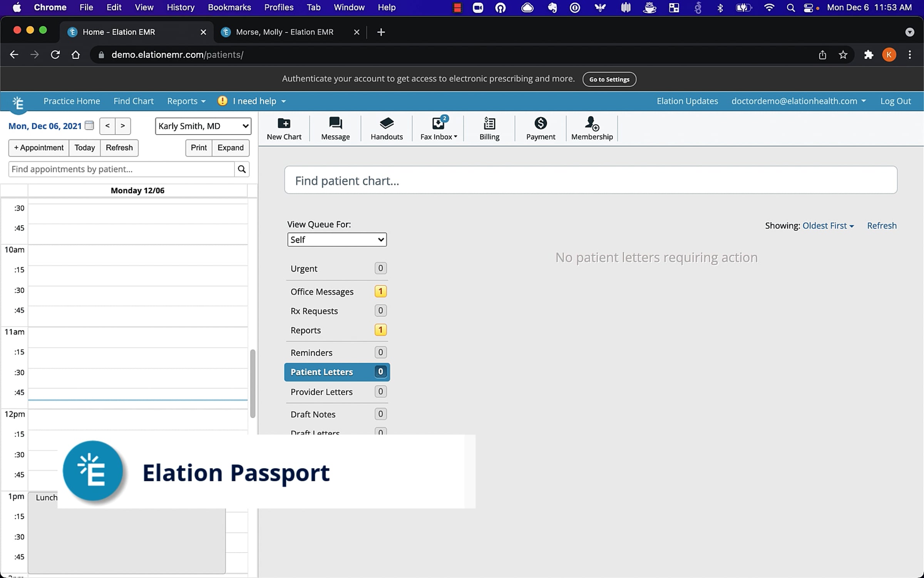Screen dimensions: 924x578
Task: Click the Chrome home button
Action: tap(76, 55)
